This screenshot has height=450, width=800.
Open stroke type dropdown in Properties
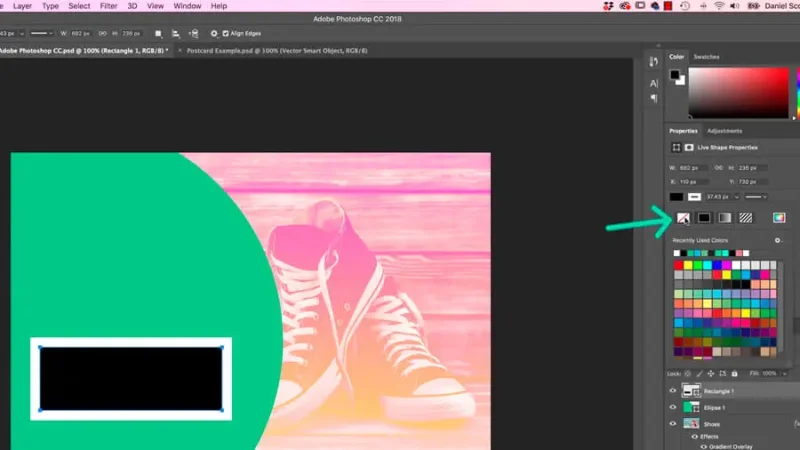(x=756, y=197)
